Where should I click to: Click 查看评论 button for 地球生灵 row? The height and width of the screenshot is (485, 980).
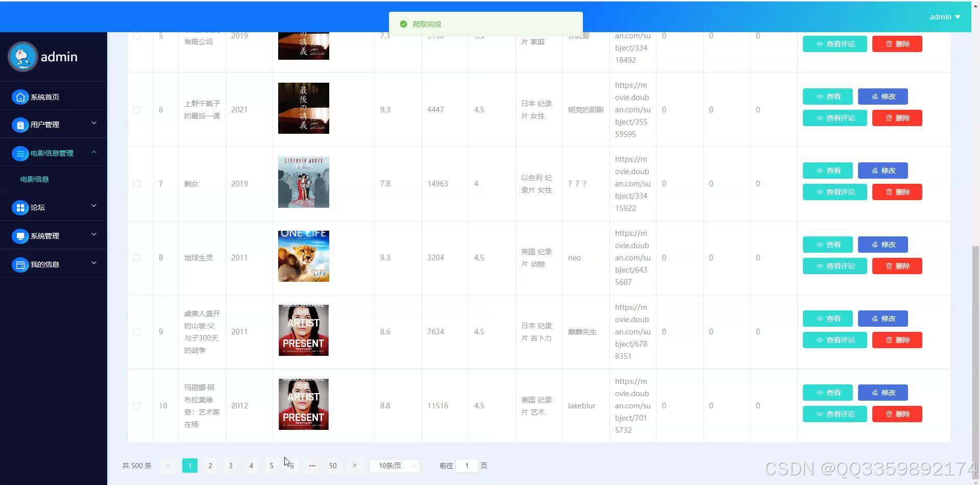click(x=835, y=266)
